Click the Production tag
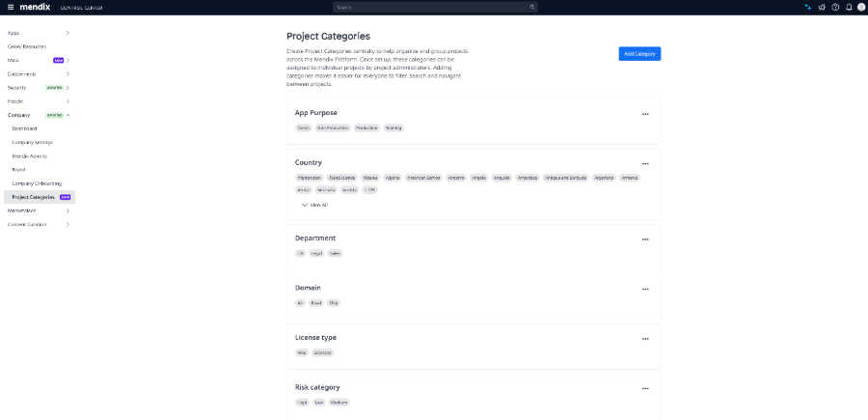 pos(367,128)
